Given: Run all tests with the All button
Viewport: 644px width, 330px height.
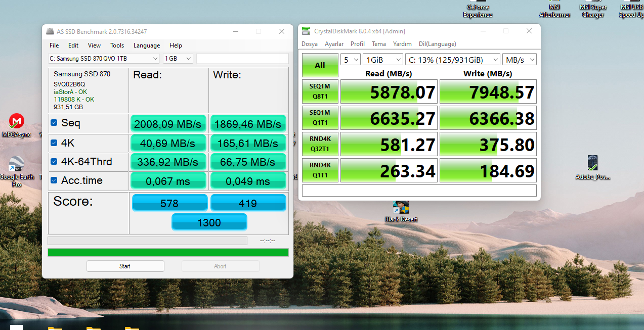Looking at the screenshot, I should pos(320,65).
